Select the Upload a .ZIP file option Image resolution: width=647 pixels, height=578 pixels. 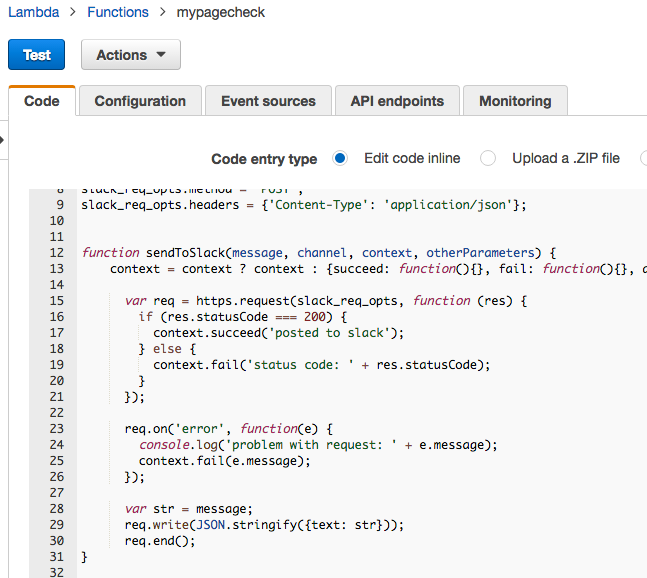click(488, 158)
